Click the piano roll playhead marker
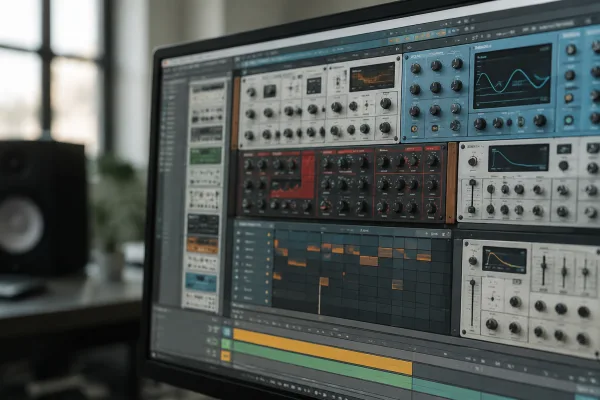The height and width of the screenshot is (400, 600). click(x=320, y=299)
